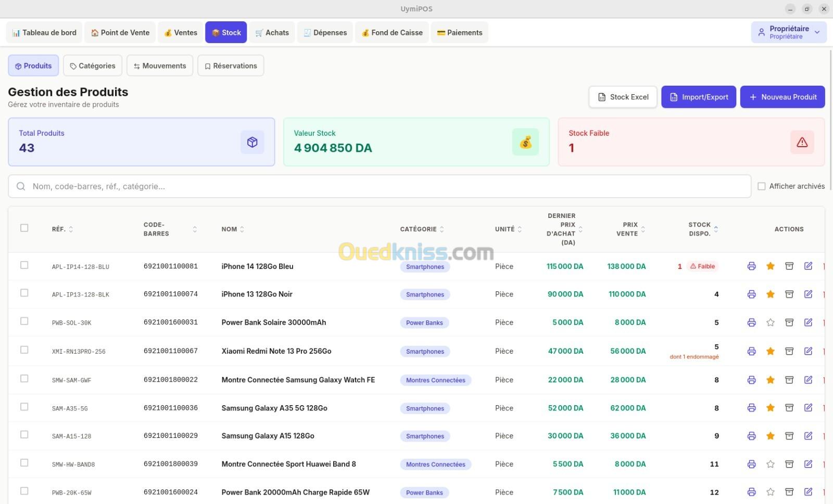Sort by CATÉGORIE column header
833x504 pixels.
tap(422, 229)
